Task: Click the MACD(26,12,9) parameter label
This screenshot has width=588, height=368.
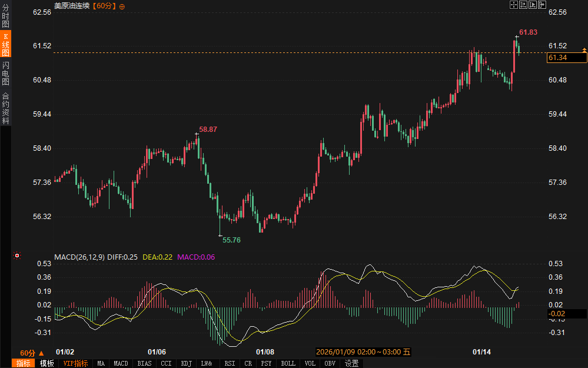Action: 79,257
